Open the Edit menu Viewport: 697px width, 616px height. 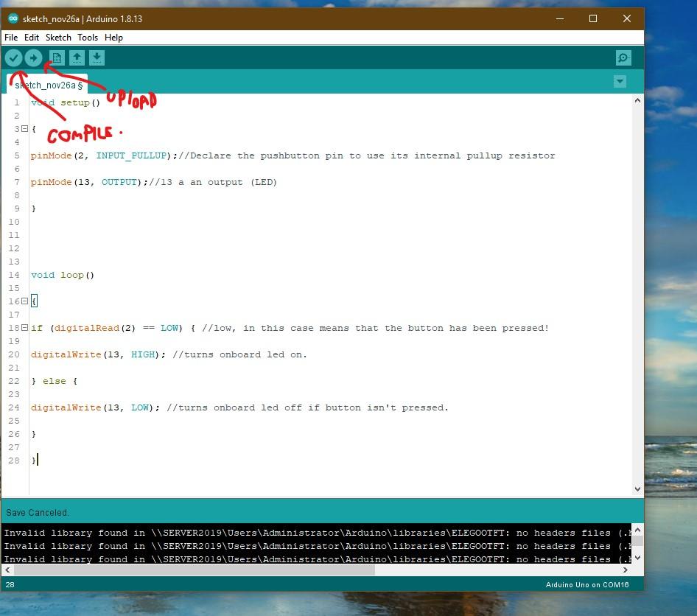click(x=32, y=38)
